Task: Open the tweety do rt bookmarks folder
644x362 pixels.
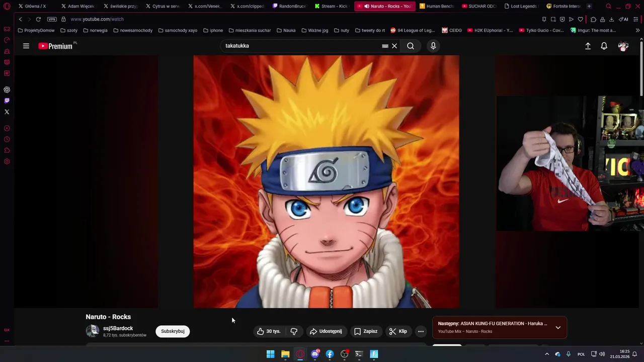Action: (x=370, y=30)
